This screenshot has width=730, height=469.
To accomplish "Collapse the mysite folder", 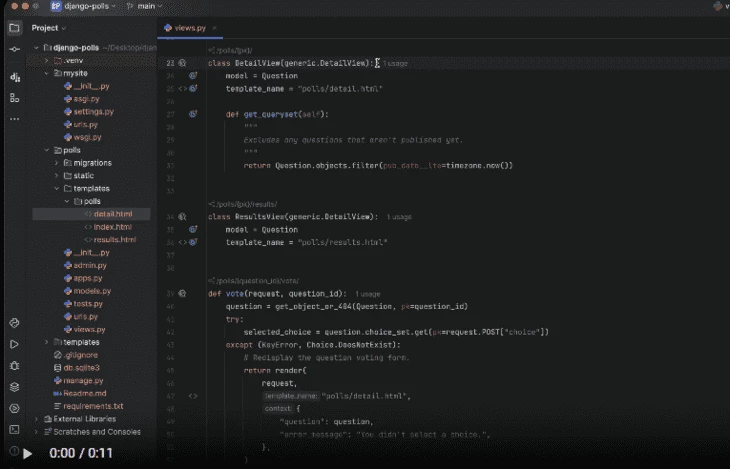I will (x=47, y=73).
